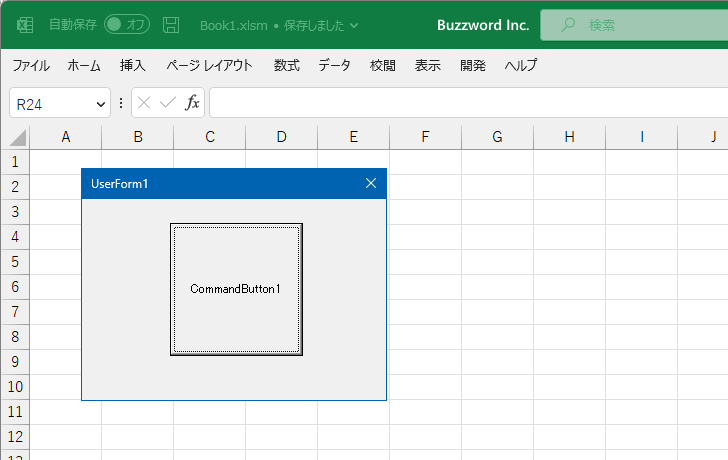Switch to the 数式 (Formulas) tab

click(286, 65)
